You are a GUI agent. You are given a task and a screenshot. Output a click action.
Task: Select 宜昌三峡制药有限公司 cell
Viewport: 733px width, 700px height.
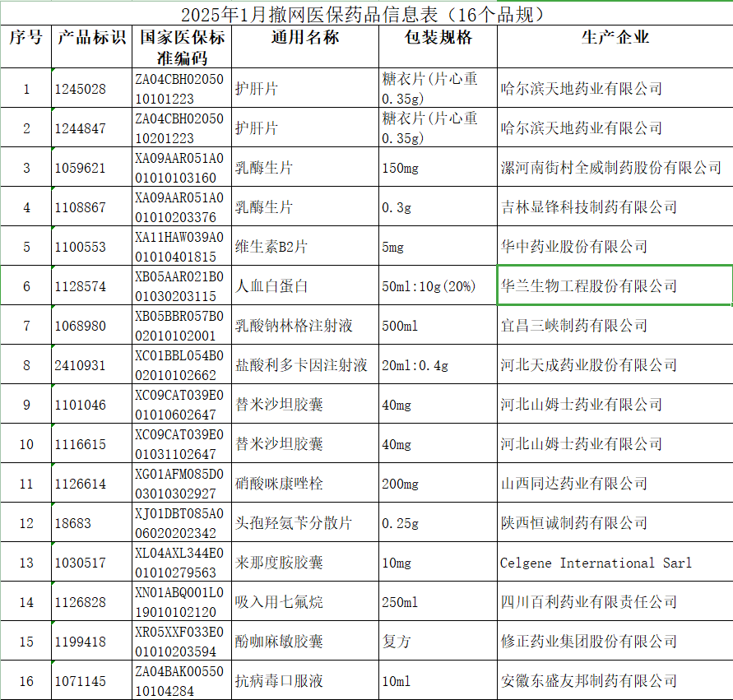coord(615,325)
